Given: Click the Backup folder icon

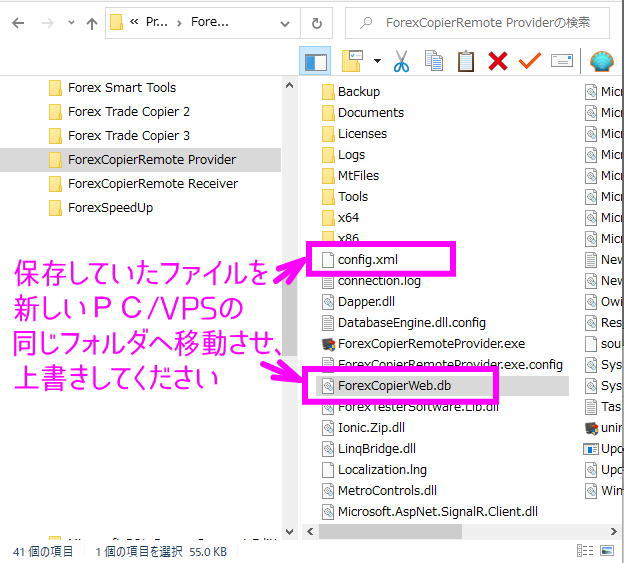Looking at the screenshot, I should point(328,92).
